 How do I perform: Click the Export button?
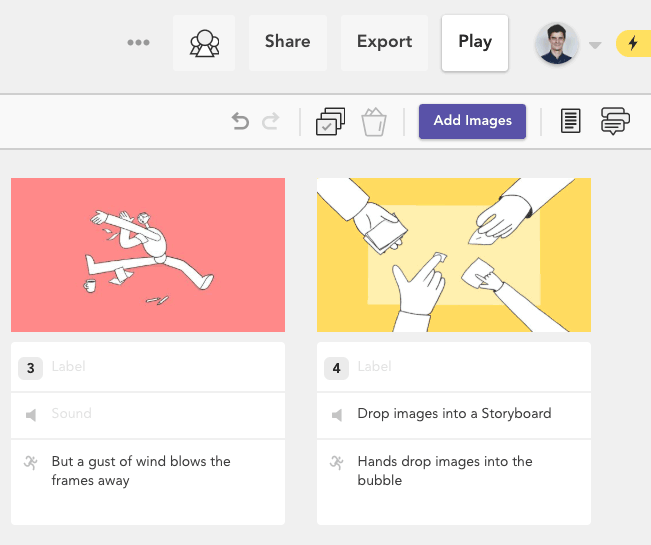coord(384,43)
